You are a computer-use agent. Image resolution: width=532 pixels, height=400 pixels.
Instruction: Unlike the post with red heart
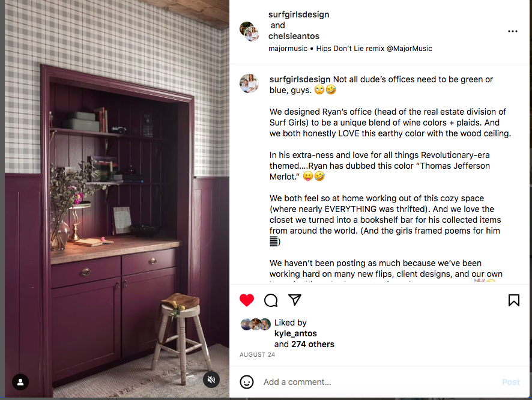pyautogui.click(x=247, y=300)
